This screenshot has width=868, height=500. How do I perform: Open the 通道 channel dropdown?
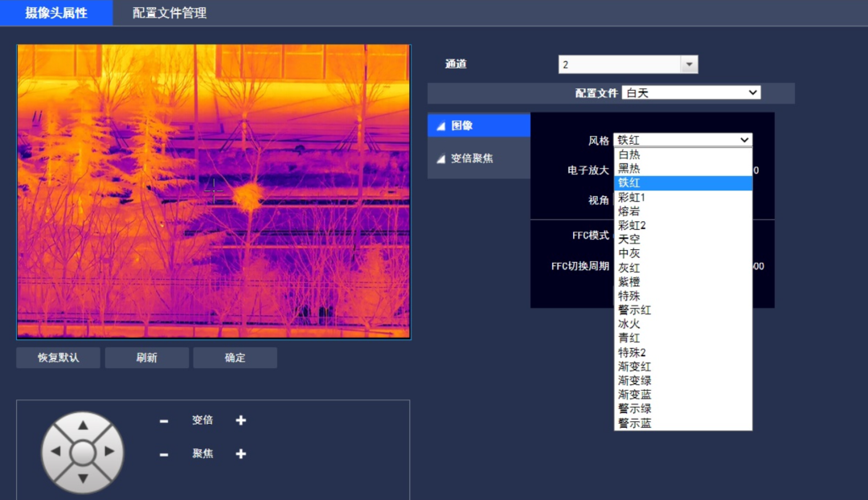pos(689,64)
